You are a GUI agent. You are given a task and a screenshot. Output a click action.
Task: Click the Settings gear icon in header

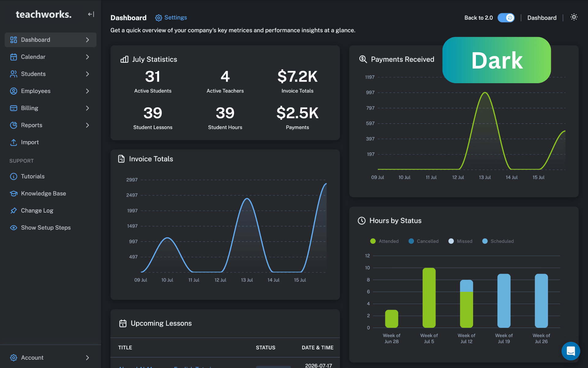coord(158,18)
